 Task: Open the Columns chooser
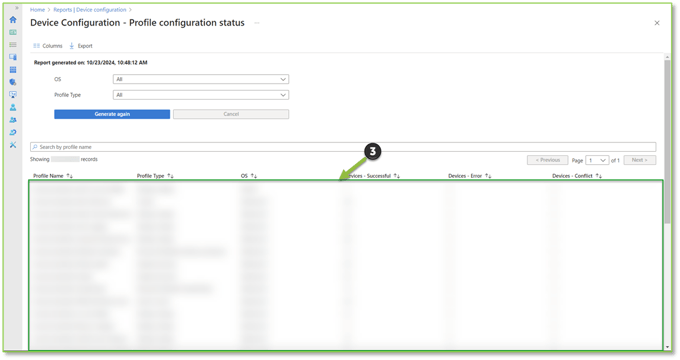(48, 46)
